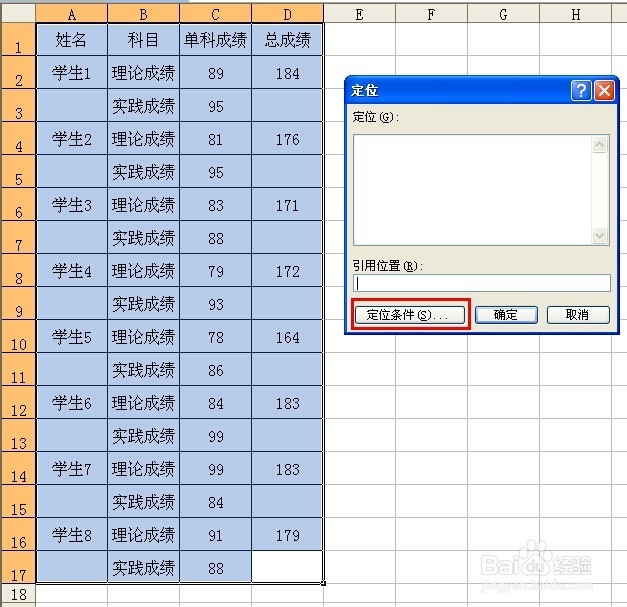
Task: Click the 总成绩 header cell
Action: click(288, 40)
